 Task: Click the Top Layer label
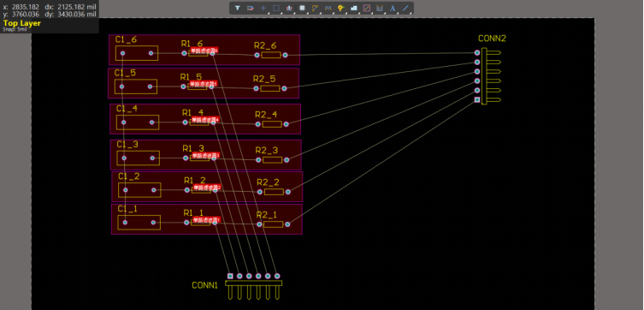(21, 23)
